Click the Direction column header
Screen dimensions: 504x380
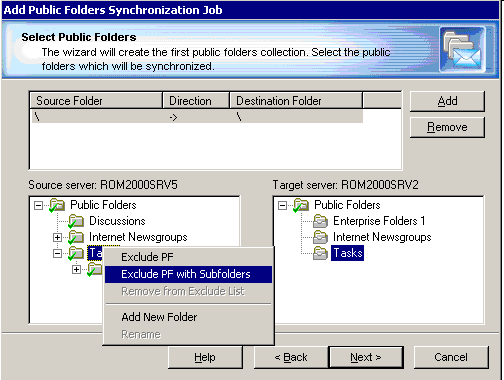tap(196, 101)
